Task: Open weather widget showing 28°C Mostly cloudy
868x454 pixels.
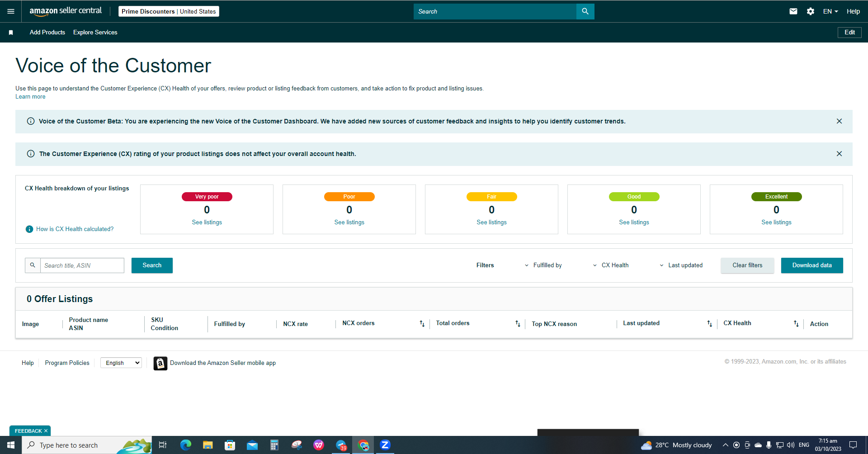Action: 676,445
